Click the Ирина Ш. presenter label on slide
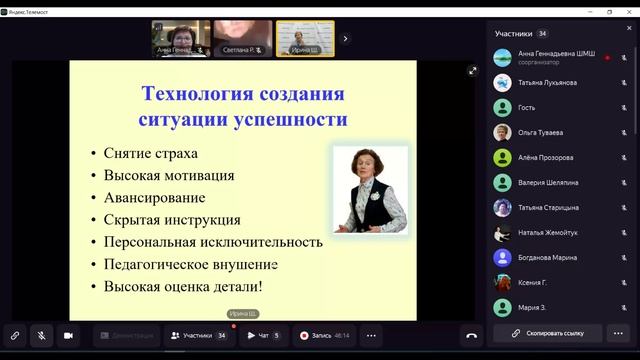The width and height of the screenshot is (640, 360). point(243,314)
